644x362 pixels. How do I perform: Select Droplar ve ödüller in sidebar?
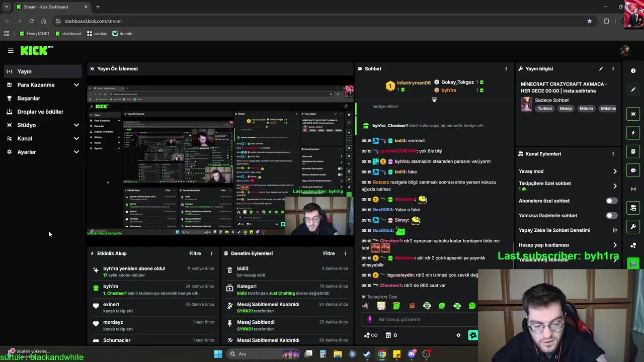click(43, 112)
